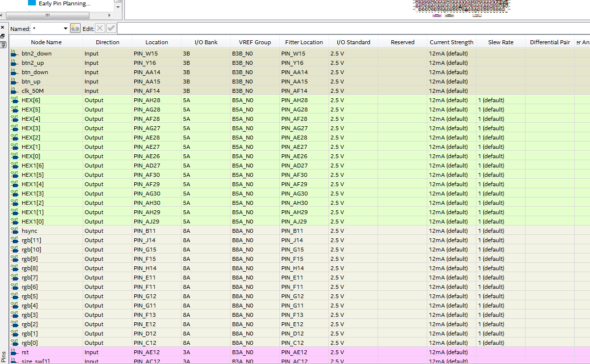This screenshot has width=590, height=364.
Task: Sort by the I/O Bank column header
Action: coord(206,42)
